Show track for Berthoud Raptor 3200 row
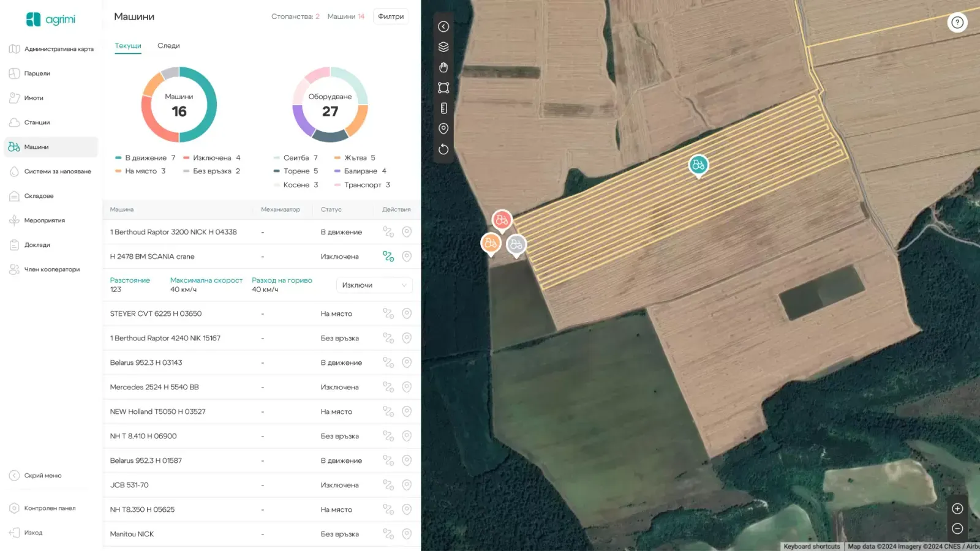 pyautogui.click(x=388, y=232)
